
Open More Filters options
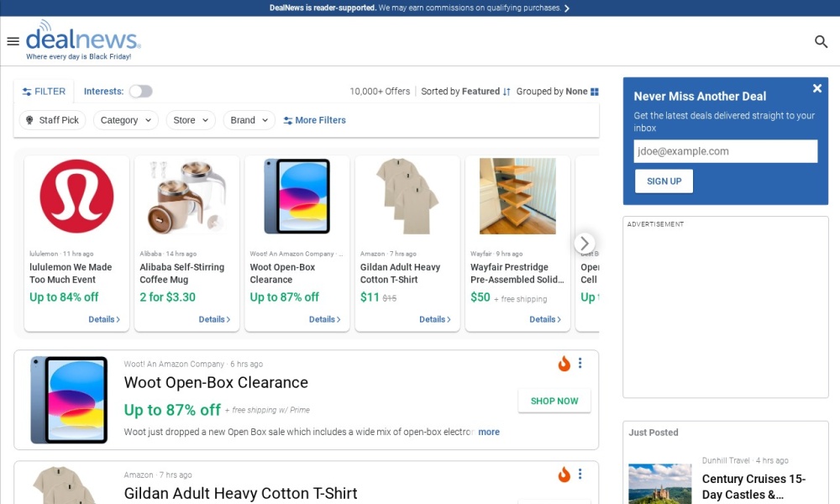coord(314,120)
